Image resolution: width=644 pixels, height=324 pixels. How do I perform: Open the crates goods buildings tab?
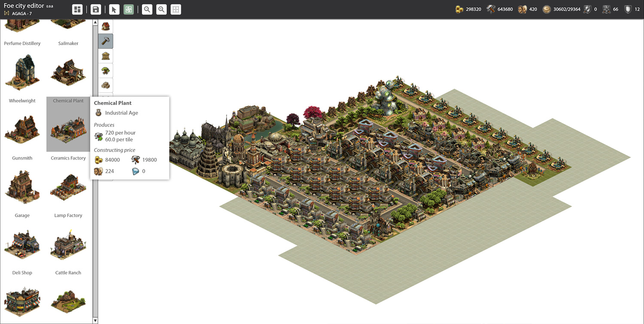[106, 85]
